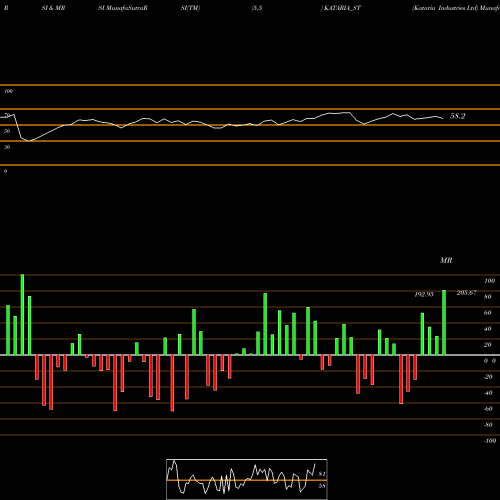Click the -20 label on MR axis
Viewport: 500px width, 500px height.
point(488,377)
